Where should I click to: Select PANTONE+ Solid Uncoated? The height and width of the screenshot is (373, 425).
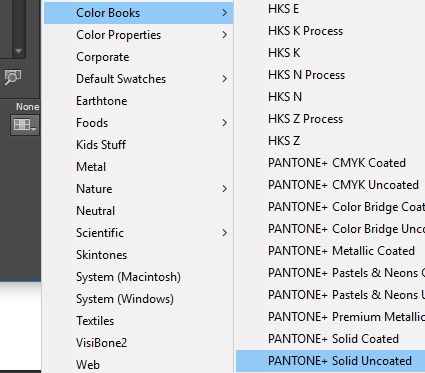330,361
